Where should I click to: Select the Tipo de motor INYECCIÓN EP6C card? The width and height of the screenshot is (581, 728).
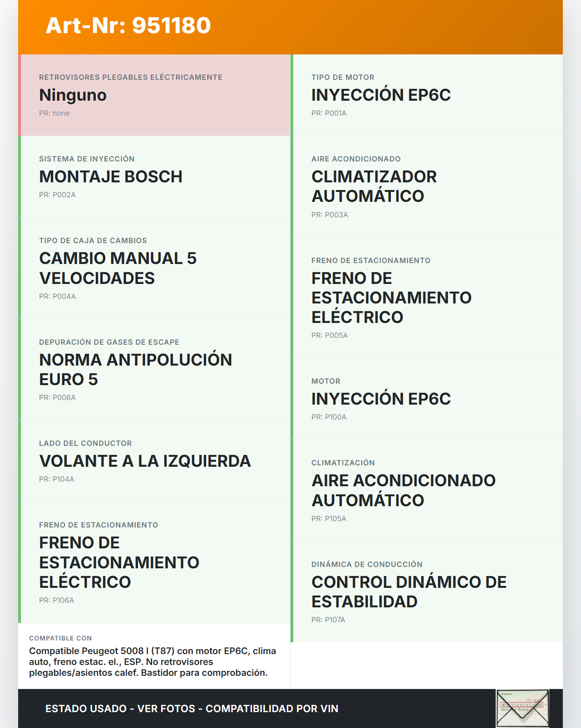[x=427, y=95]
